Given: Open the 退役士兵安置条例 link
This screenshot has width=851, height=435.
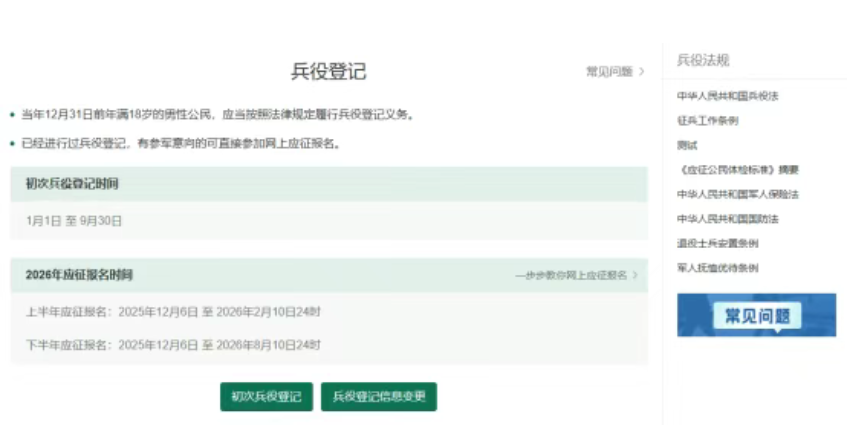Looking at the screenshot, I should pyautogui.click(x=717, y=243).
